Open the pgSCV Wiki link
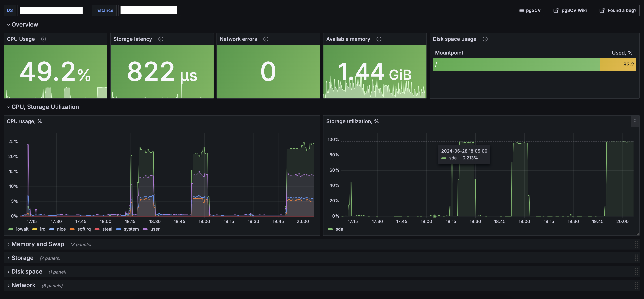The height and width of the screenshot is (299, 644). (x=570, y=10)
